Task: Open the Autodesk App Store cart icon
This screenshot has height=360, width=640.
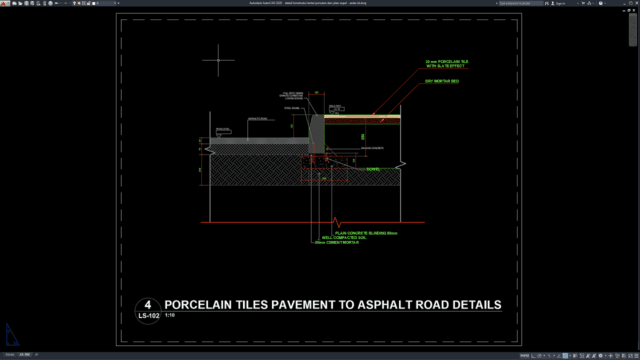Action: click(583, 3)
